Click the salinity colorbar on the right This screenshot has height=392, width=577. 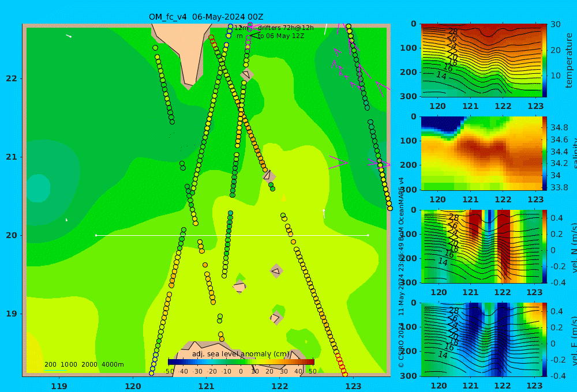click(545, 153)
